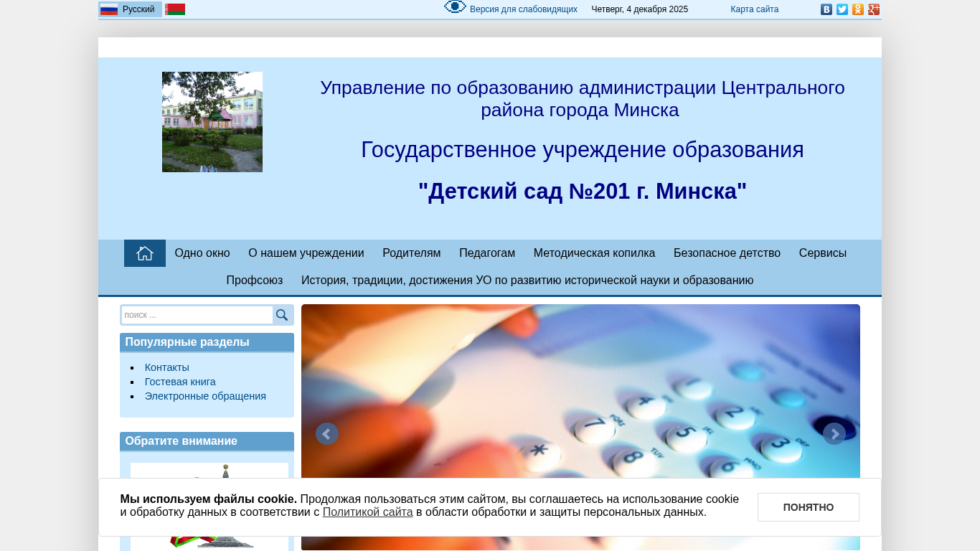This screenshot has height=551, width=980.
Task: Select the Russian flag language option
Action: click(109, 9)
